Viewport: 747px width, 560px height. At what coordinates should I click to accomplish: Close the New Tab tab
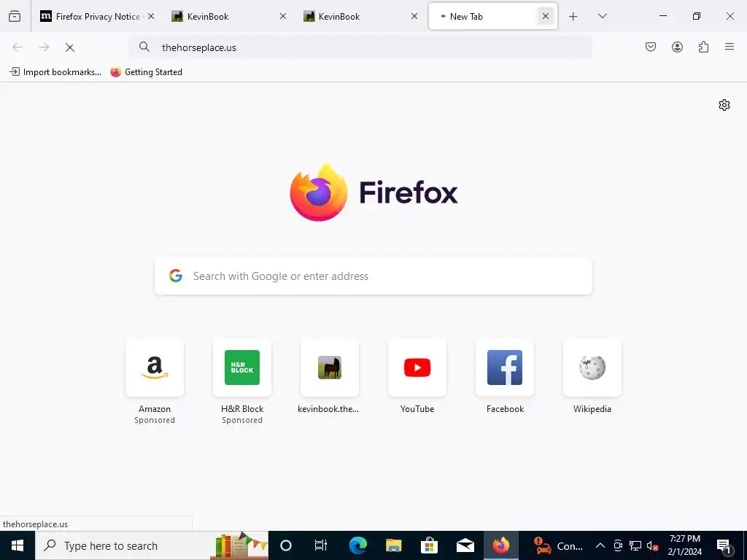pyautogui.click(x=546, y=16)
